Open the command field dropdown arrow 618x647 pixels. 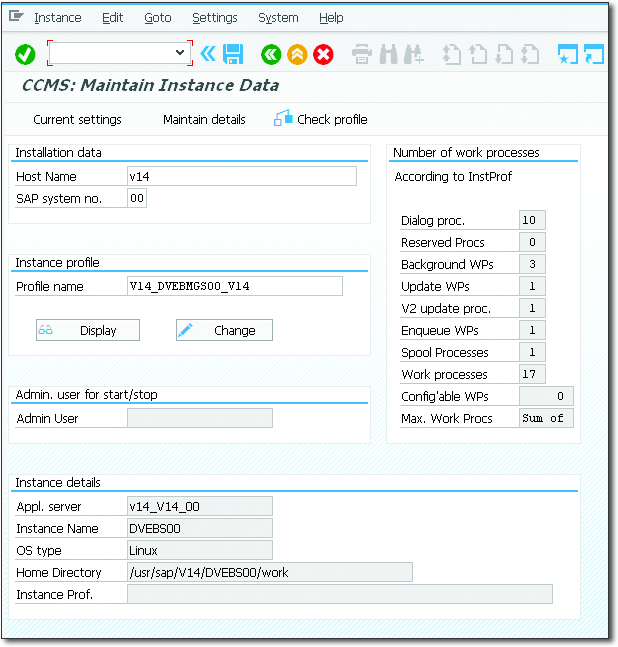180,52
